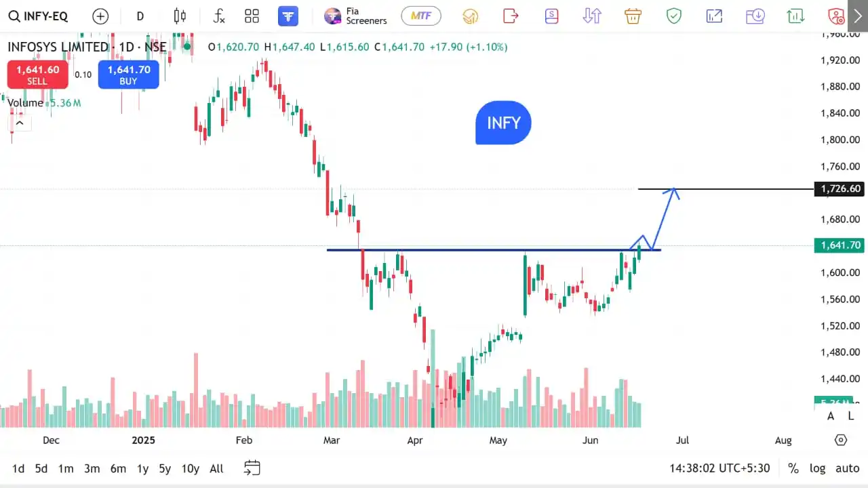Screen dimensions: 868x488
Task: Select the 1m range tab
Action: (66, 468)
